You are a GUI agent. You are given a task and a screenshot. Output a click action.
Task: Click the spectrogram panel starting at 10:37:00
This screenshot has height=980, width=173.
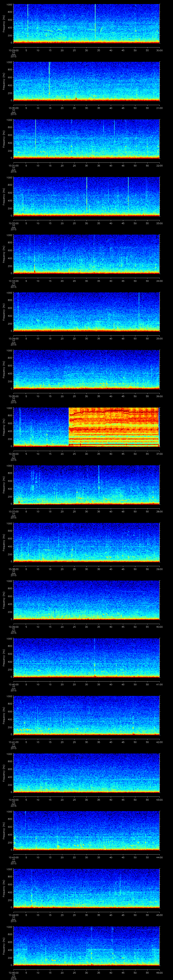click(x=86, y=485)
